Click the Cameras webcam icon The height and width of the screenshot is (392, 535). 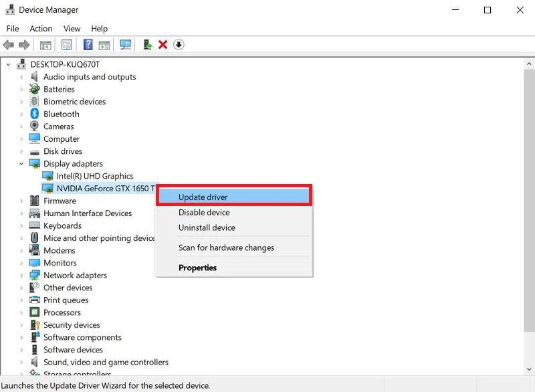[35, 126]
